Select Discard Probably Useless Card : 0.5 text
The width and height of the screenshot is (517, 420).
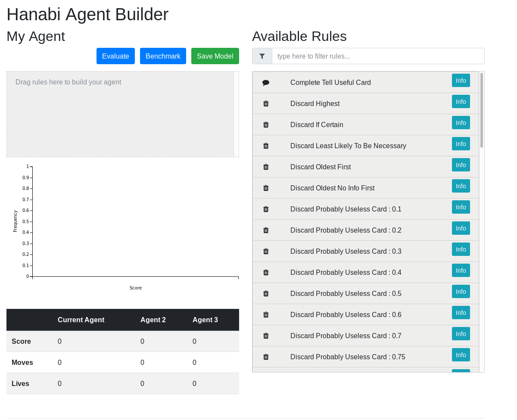[346, 293]
